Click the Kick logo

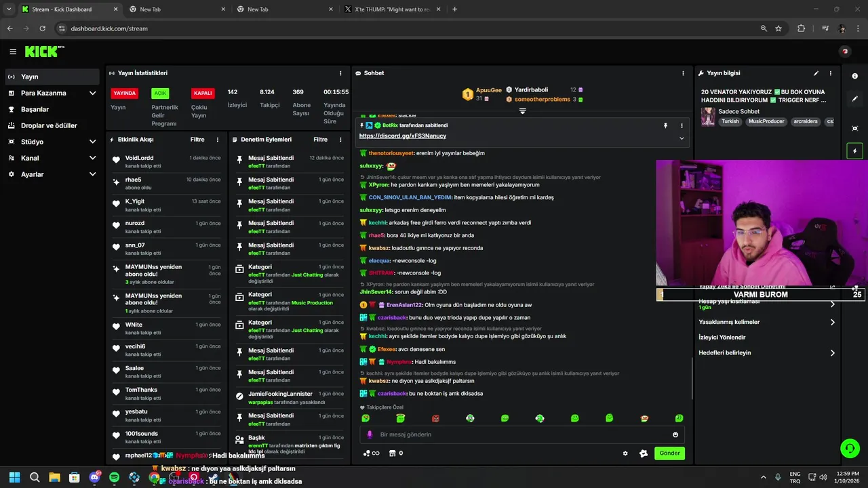pos(44,52)
